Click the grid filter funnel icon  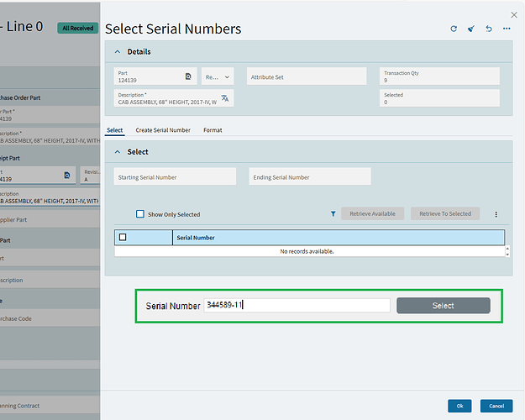(333, 214)
